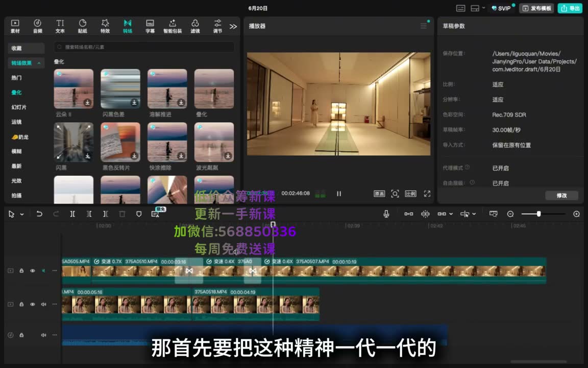Collapse the 转场效果 category list
This screenshot has height=368, width=588.
39,63
